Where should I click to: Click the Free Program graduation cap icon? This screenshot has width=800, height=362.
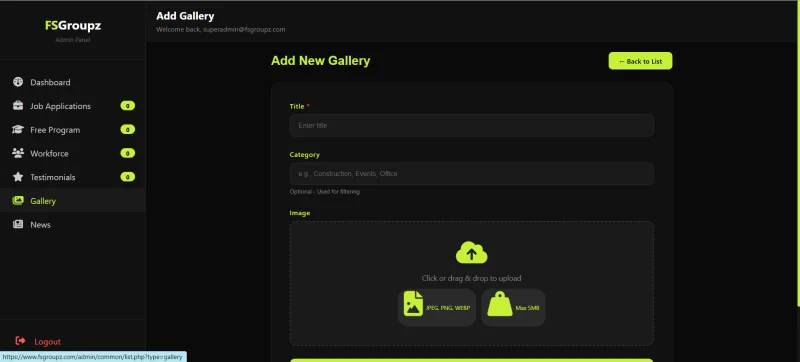click(18, 130)
